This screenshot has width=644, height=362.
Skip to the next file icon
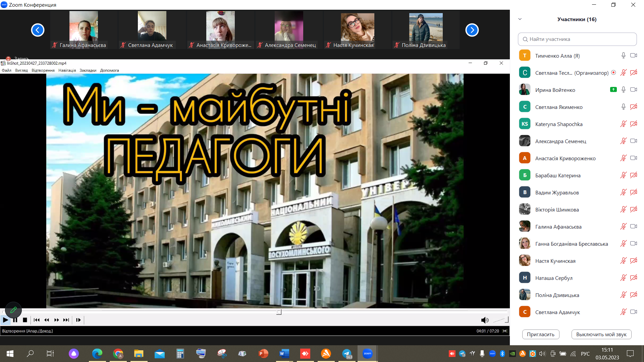[x=66, y=320]
